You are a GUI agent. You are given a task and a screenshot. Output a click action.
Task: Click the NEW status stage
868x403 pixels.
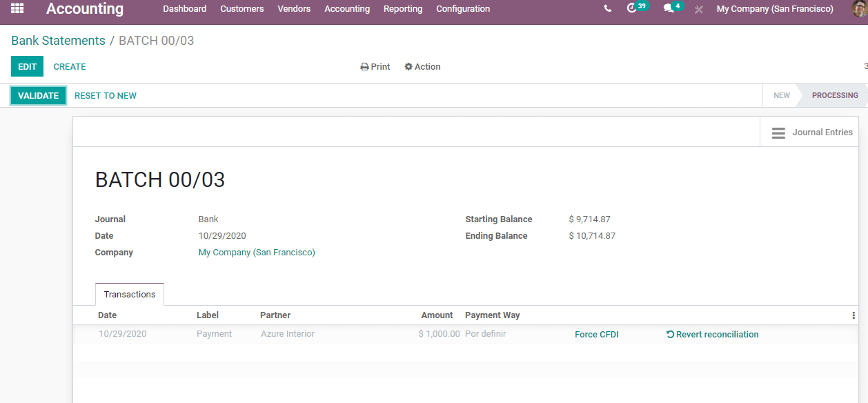pyautogui.click(x=781, y=96)
